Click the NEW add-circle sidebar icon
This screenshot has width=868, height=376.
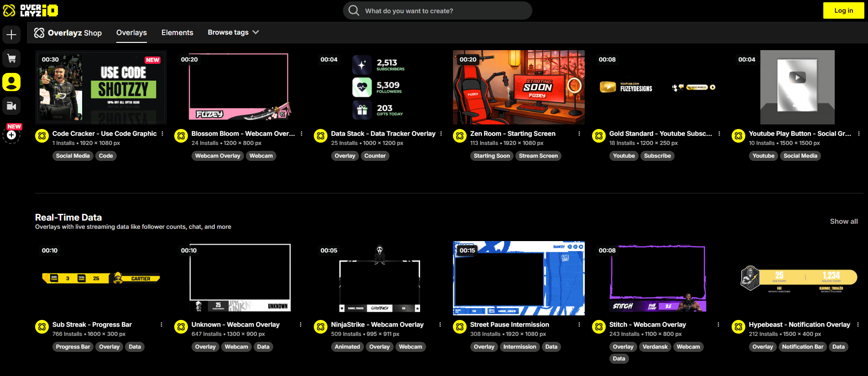(11, 135)
